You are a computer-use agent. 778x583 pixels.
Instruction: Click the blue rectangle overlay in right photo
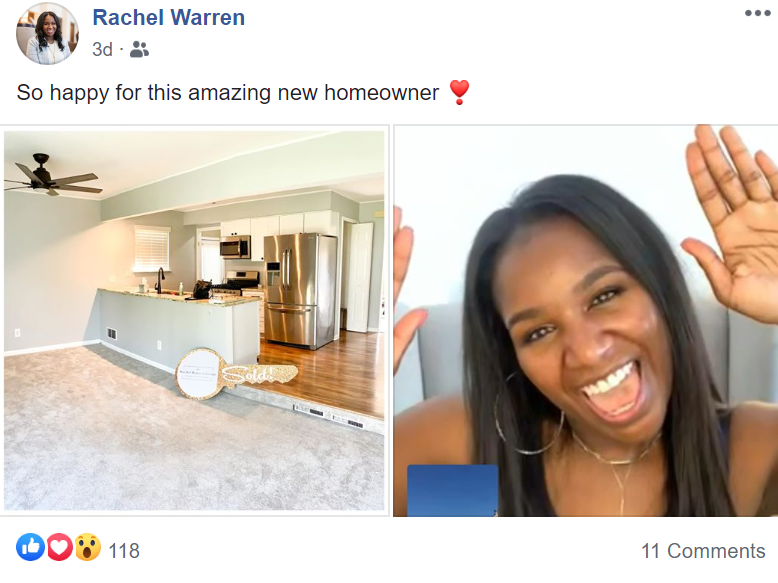coord(453,491)
